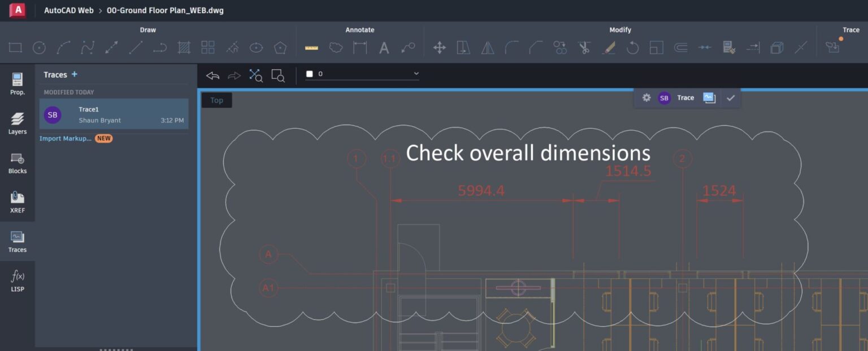Click the layer color swatch
Image resolution: width=868 pixels, height=351 pixels.
click(309, 73)
